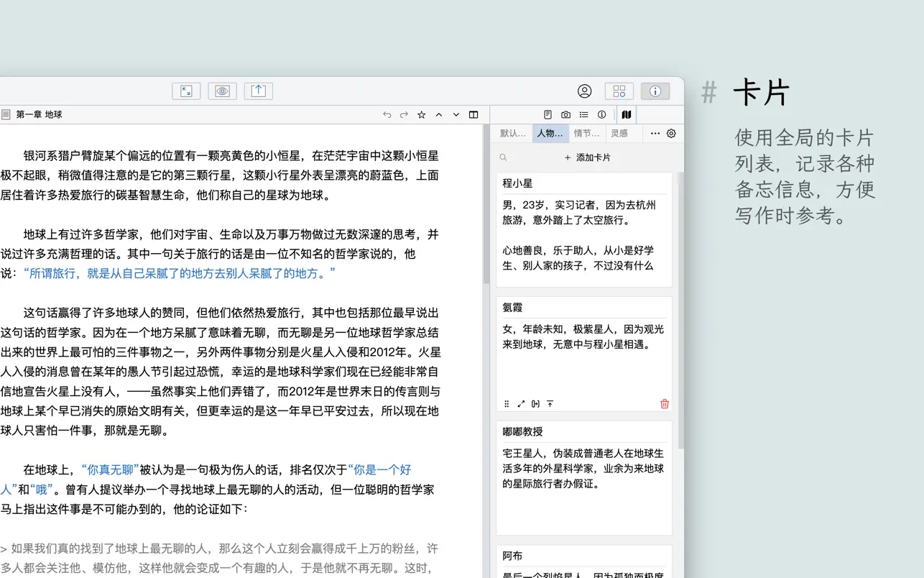Toggle the split editor view icon
The width and height of the screenshot is (924, 578).
coord(473,114)
